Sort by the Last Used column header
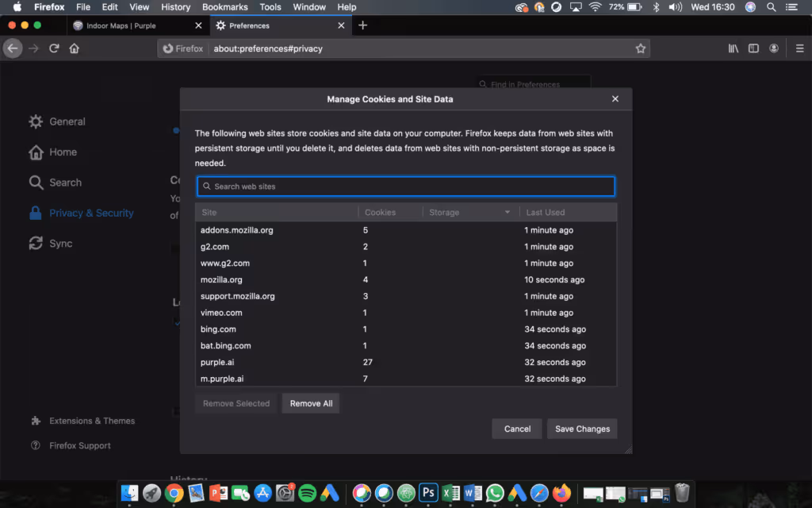The height and width of the screenshot is (508, 812). point(568,212)
